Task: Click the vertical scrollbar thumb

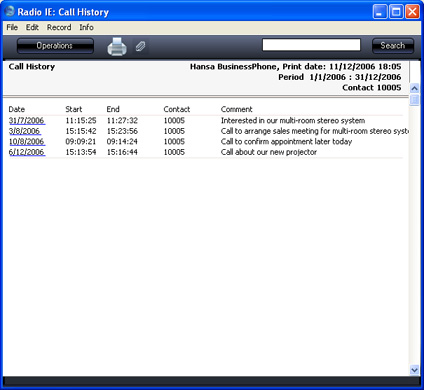Action: (414, 100)
